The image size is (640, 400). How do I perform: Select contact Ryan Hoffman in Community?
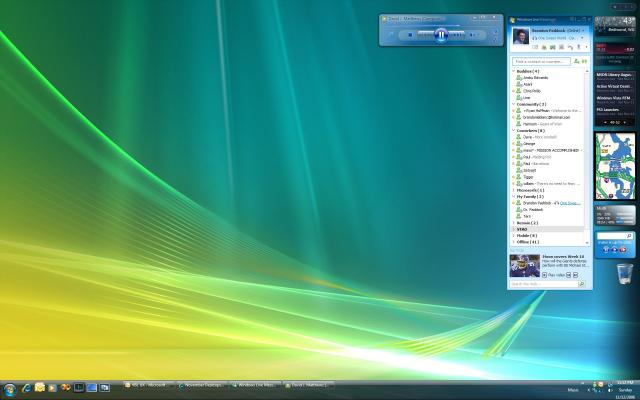tap(548, 111)
